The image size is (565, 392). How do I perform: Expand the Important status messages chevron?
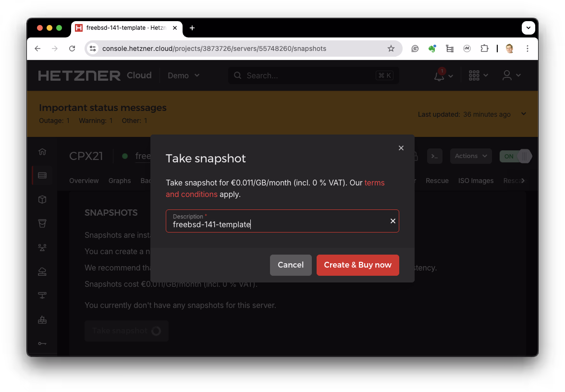point(524,114)
